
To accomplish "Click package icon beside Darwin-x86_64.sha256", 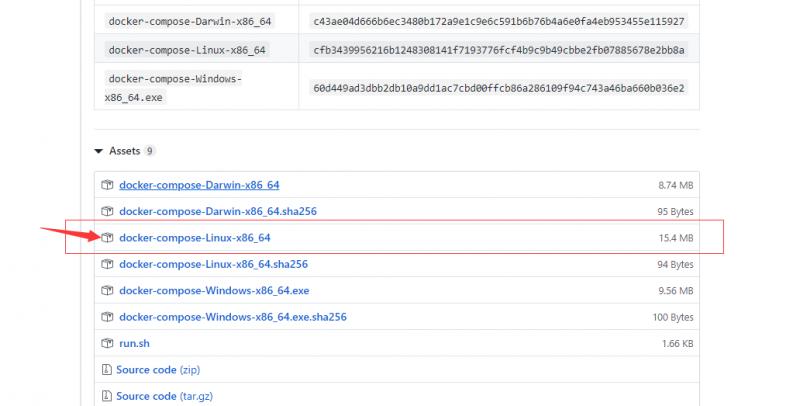I will [x=107, y=211].
